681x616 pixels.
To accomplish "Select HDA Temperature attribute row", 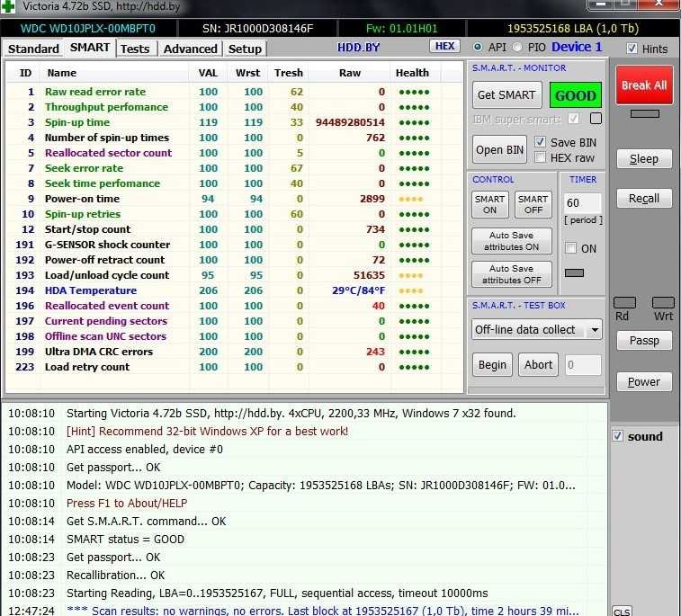I will coord(235,290).
